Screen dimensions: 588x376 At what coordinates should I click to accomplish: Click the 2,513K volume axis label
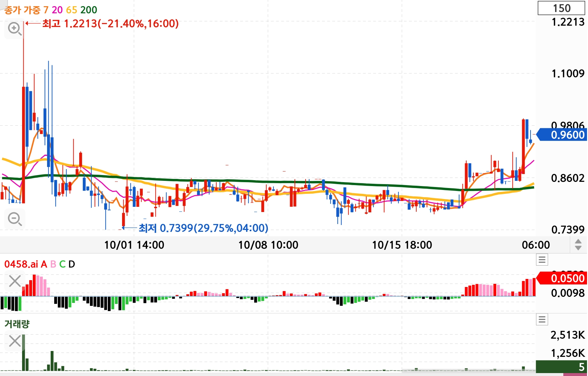568,335
